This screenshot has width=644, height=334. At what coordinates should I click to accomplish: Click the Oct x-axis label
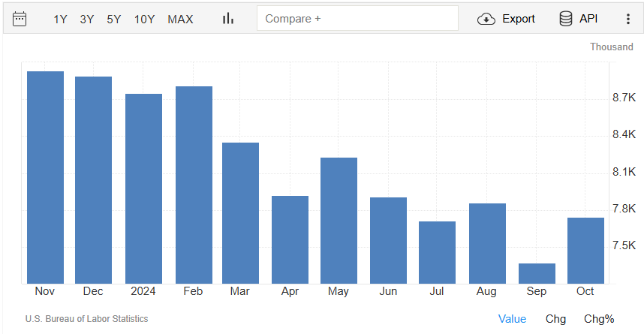point(585,291)
